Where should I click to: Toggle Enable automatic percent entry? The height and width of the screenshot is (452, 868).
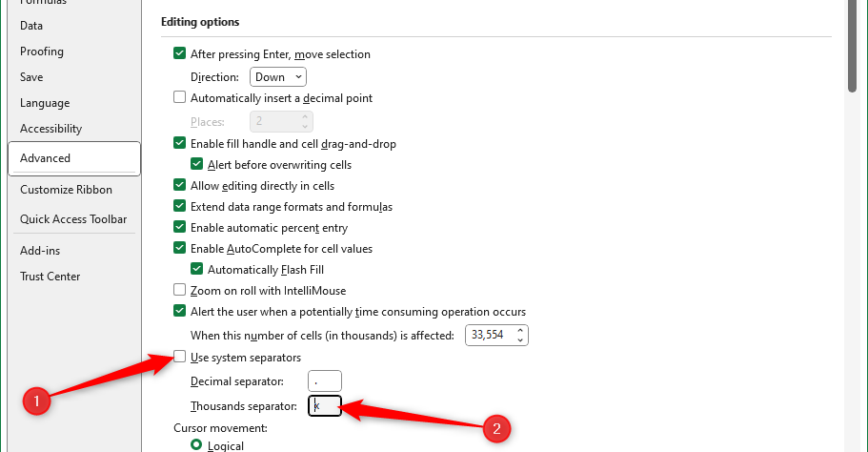click(x=179, y=228)
